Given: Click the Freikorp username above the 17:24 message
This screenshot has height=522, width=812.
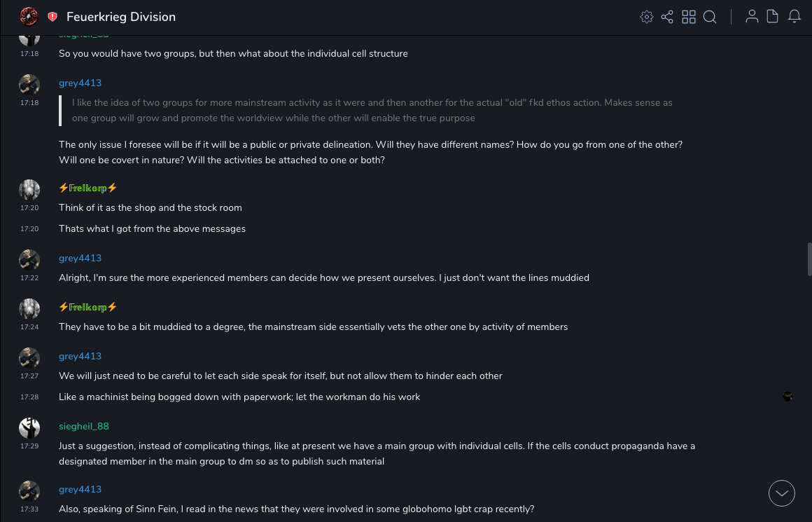Looking at the screenshot, I should point(88,307).
